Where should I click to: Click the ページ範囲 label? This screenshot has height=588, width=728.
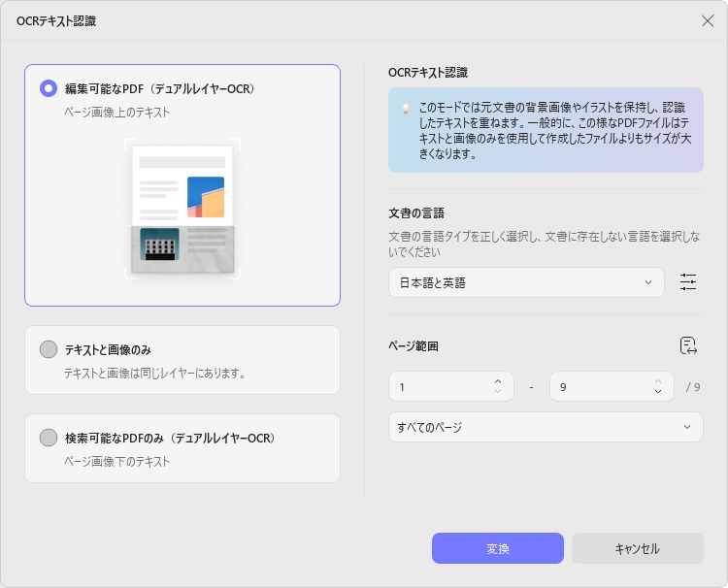point(414,346)
